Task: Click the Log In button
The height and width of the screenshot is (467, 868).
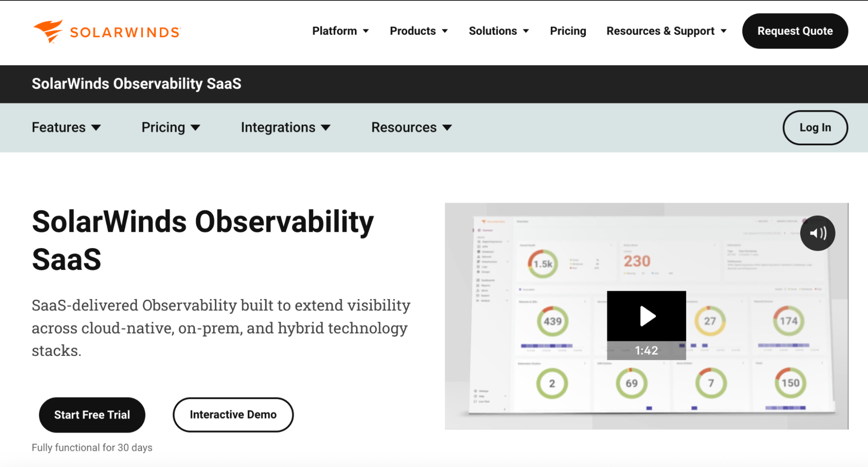Action: (815, 128)
